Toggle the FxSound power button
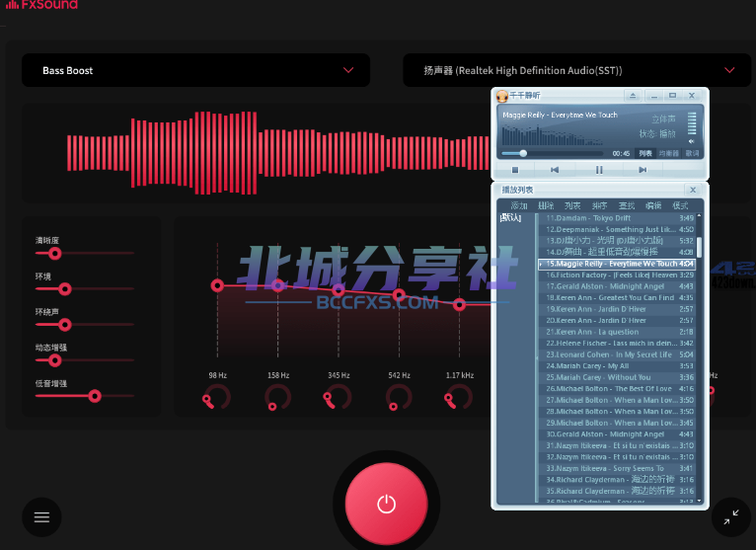The width and height of the screenshot is (756, 550). [386, 504]
